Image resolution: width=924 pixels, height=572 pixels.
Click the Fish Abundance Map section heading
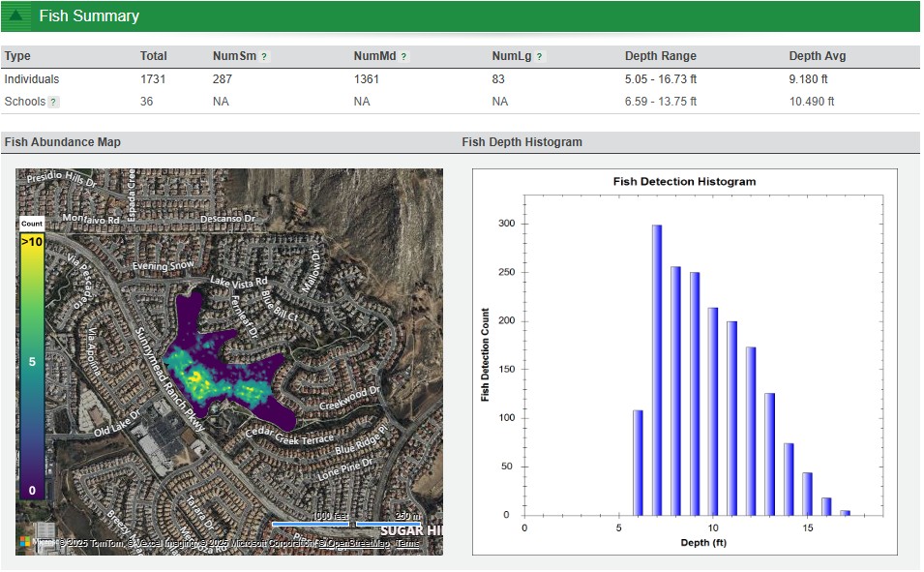(x=63, y=142)
